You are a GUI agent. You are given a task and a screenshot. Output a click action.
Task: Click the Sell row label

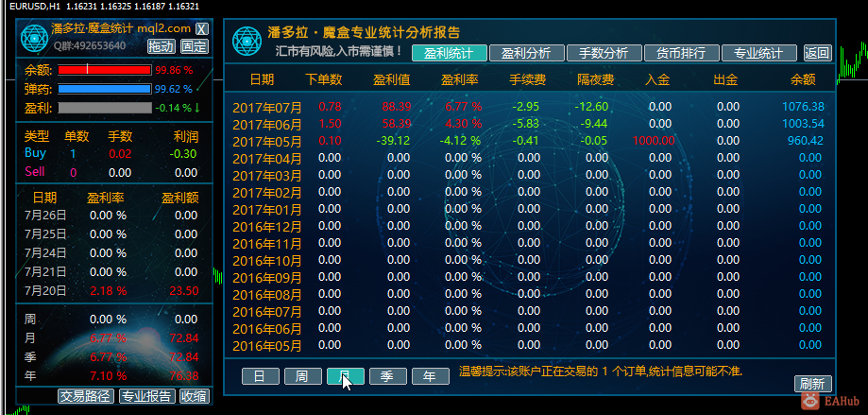34,172
